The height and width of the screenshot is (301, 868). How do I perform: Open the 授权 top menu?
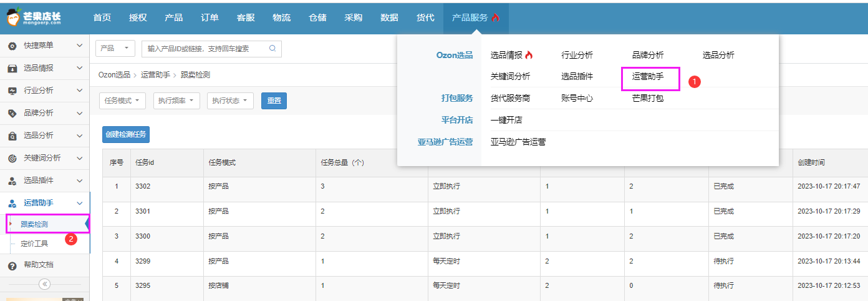pos(138,17)
